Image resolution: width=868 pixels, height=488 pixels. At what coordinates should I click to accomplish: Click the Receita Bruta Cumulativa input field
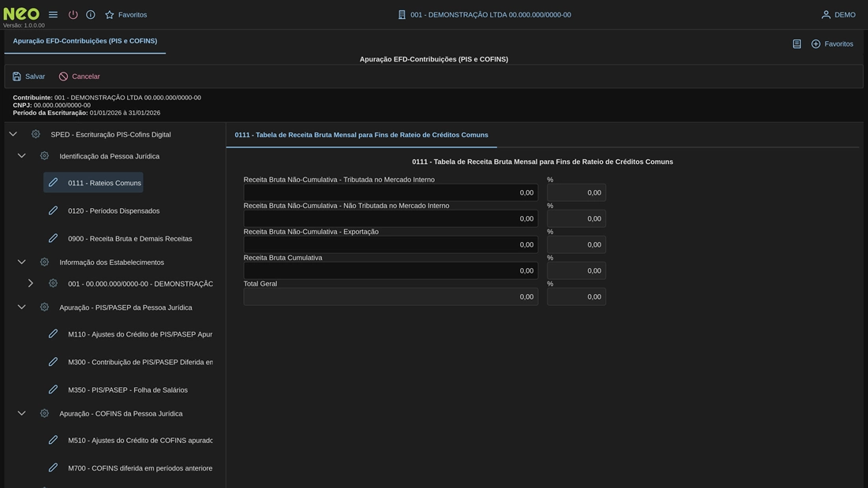click(x=391, y=270)
